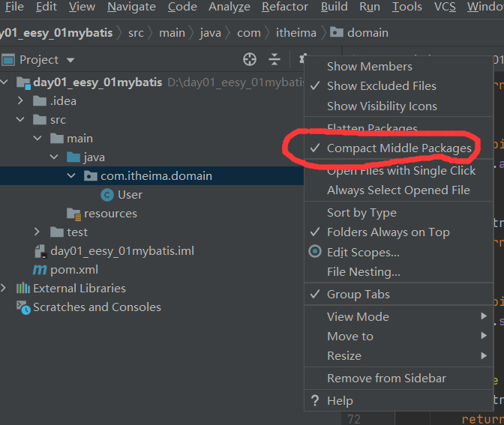
Task: Open the File menu
Action: [x=14, y=7]
